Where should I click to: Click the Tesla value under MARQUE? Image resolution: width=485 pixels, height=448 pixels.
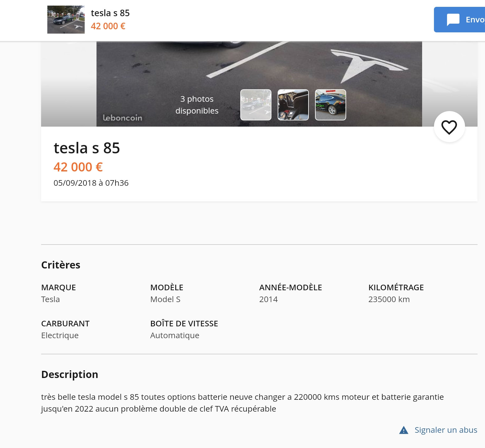click(50, 299)
